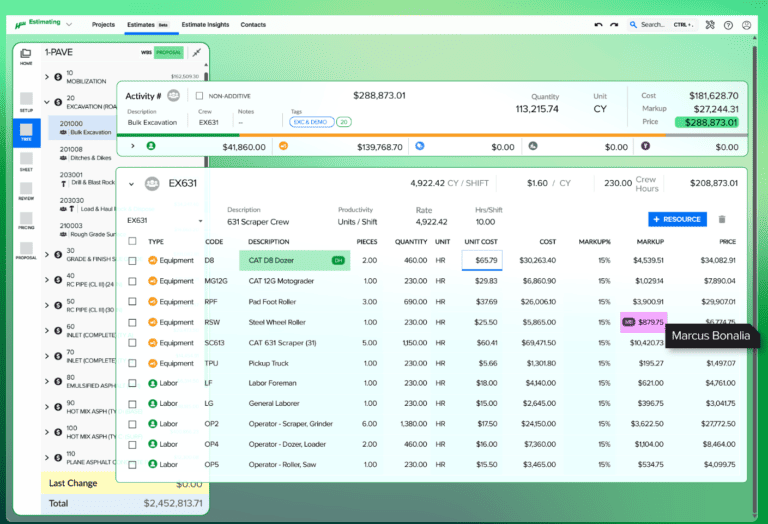Enable the Non-Additive checkbox
The width and height of the screenshot is (768, 524).
[200, 96]
